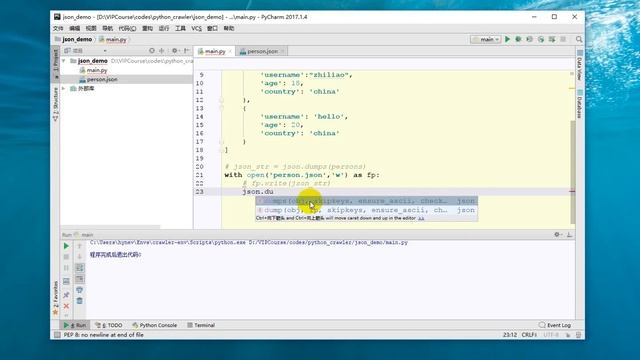Open the Event Log
The image size is (640, 360).
tap(555, 325)
